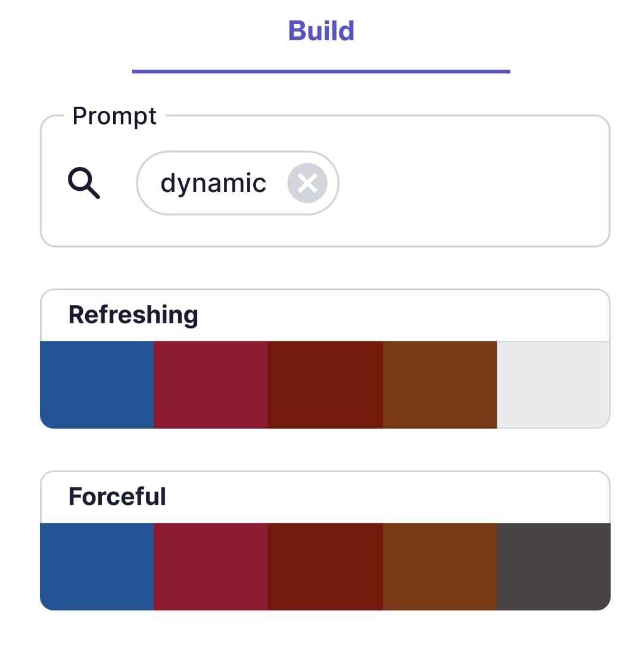Select the dark charcoal swatch in Forceful palette
Screen dimensions: 644x645
(x=553, y=566)
